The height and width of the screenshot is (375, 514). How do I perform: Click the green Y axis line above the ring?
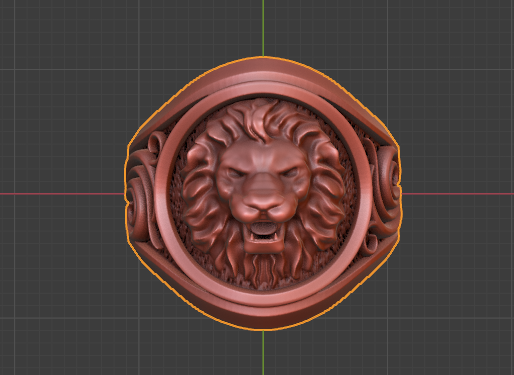[x=263, y=28]
